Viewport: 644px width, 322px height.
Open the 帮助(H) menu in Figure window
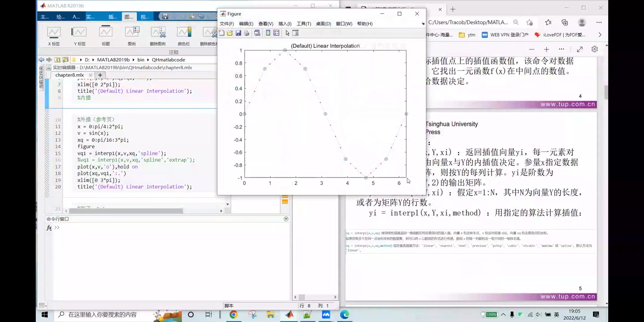(x=364, y=24)
